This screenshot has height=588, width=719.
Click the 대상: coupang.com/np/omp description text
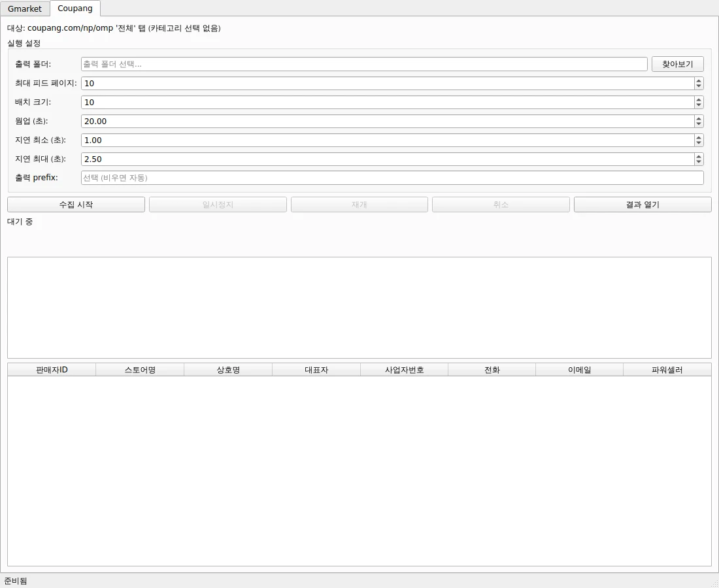tap(114, 28)
